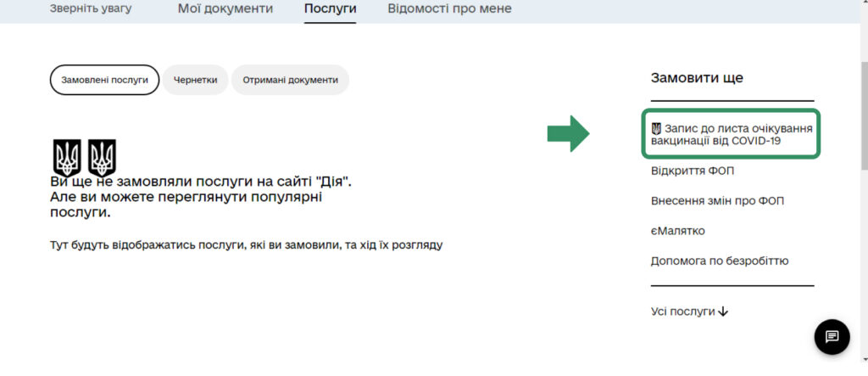Screen dimensions: 868x376
Task: Click the left trident emblem icon
Action: pos(67,157)
